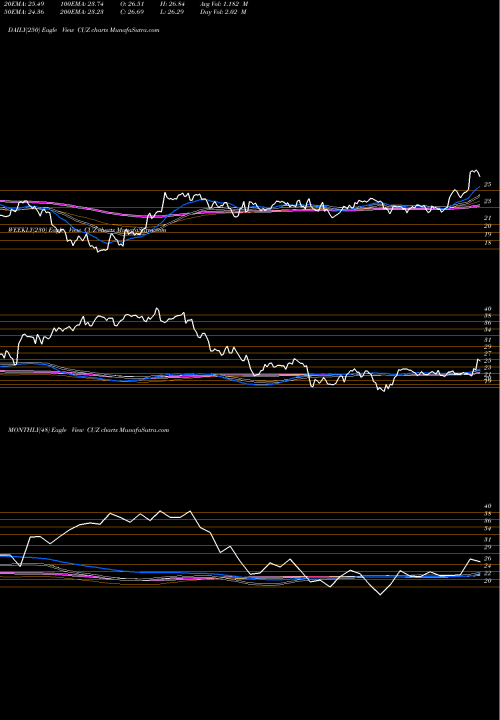This screenshot has height=720, width=500.
Task: Select the low price L: 26.29
Action: 174,12
